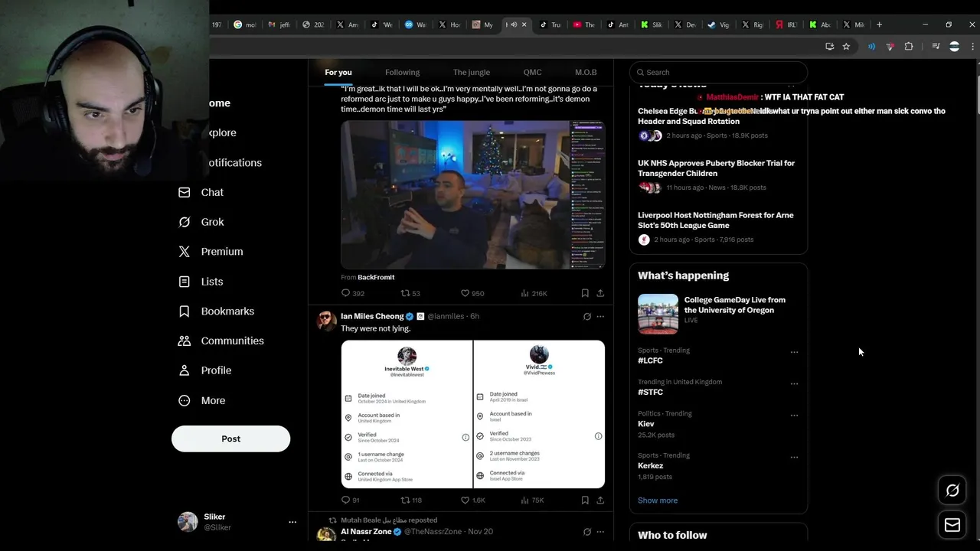Viewport: 980px width, 551px height.
Task: Open options for #STFC trend
Action: (x=794, y=383)
